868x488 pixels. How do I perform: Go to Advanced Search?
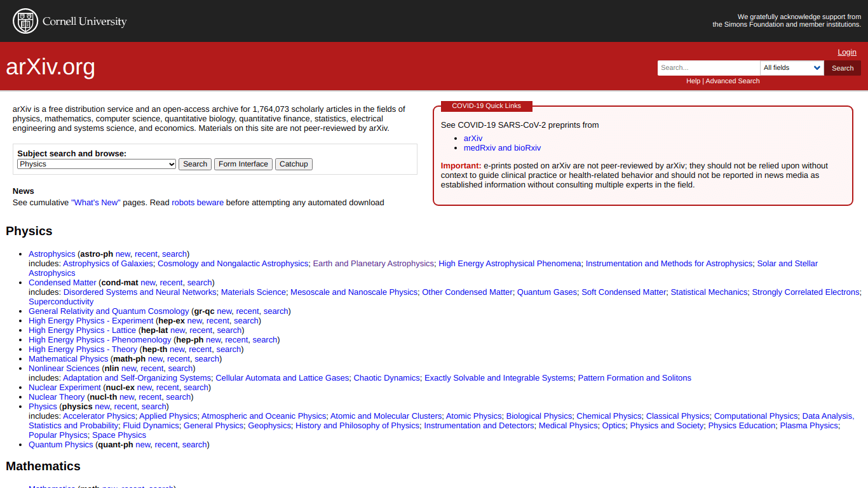tap(733, 81)
